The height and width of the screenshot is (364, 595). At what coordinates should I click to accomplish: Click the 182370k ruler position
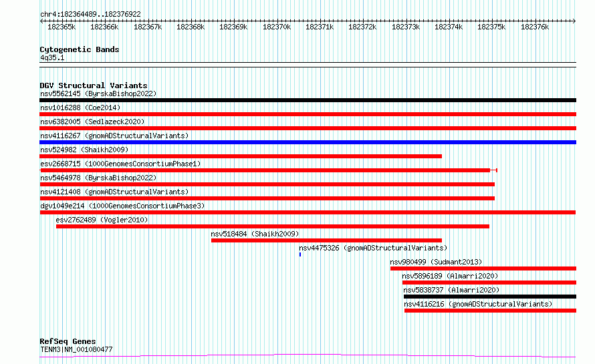click(277, 27)
